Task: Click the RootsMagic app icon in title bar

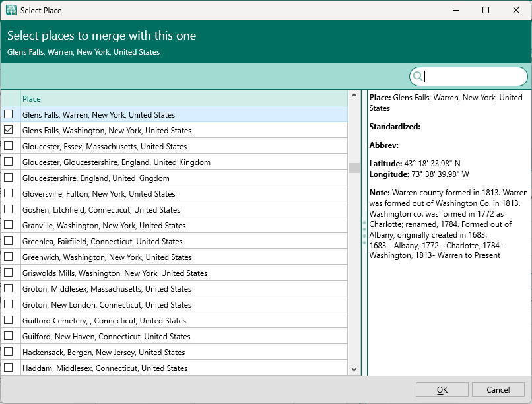Action: point(11,10)
